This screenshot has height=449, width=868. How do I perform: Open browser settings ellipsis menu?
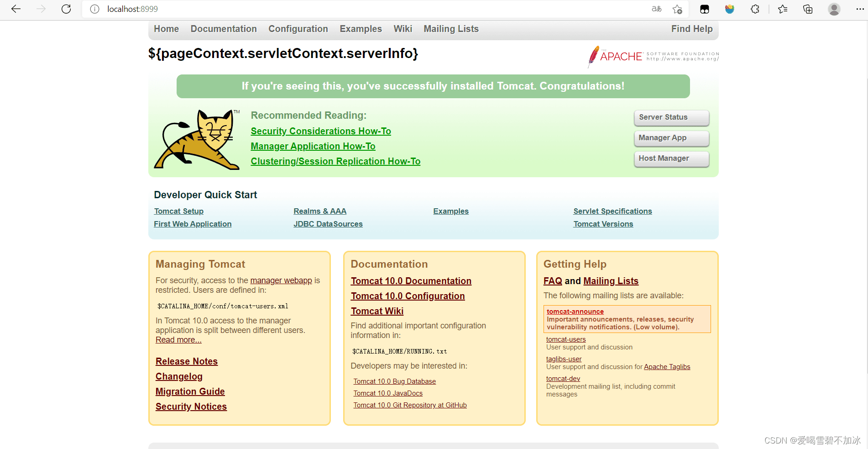(x=859, y=9)
